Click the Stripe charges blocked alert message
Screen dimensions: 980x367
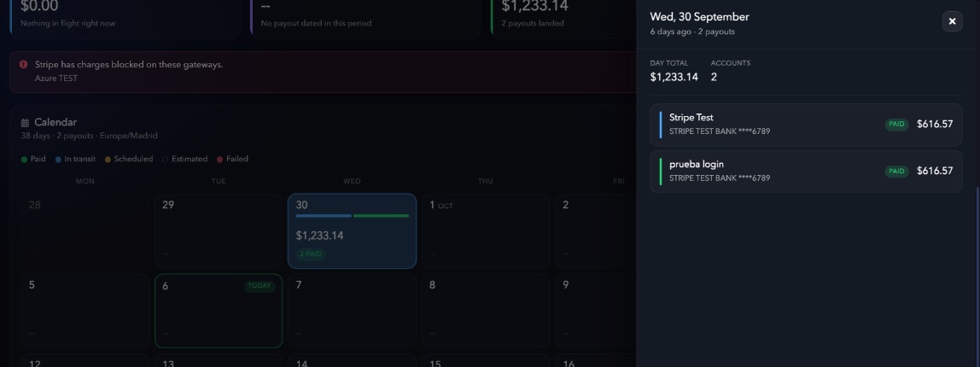click(129, 64)
